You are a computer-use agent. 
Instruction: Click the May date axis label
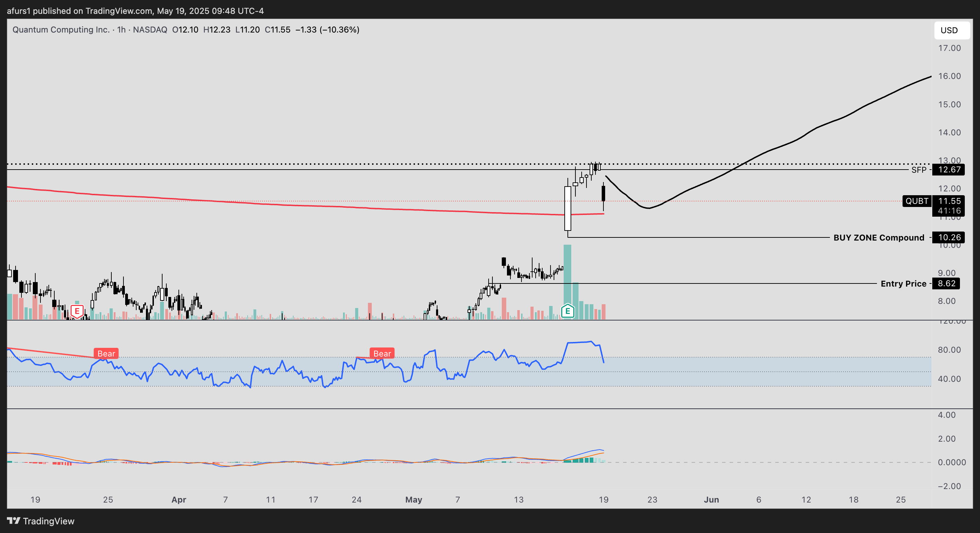coord(414,499)
